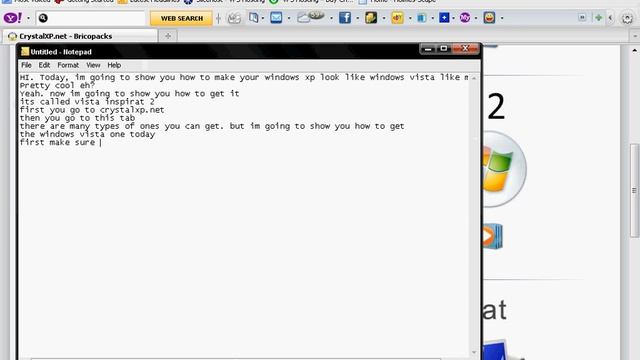This screenshot has height=360, width=640.
Task: Click the text line 'Pretty cool eh?'
Action: tap(57, 85)
